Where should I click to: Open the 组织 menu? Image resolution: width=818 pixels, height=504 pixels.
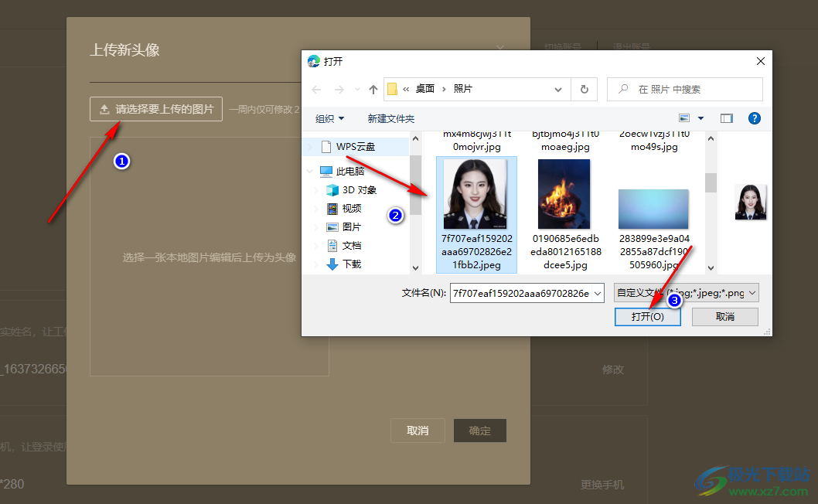coord(330,118)
